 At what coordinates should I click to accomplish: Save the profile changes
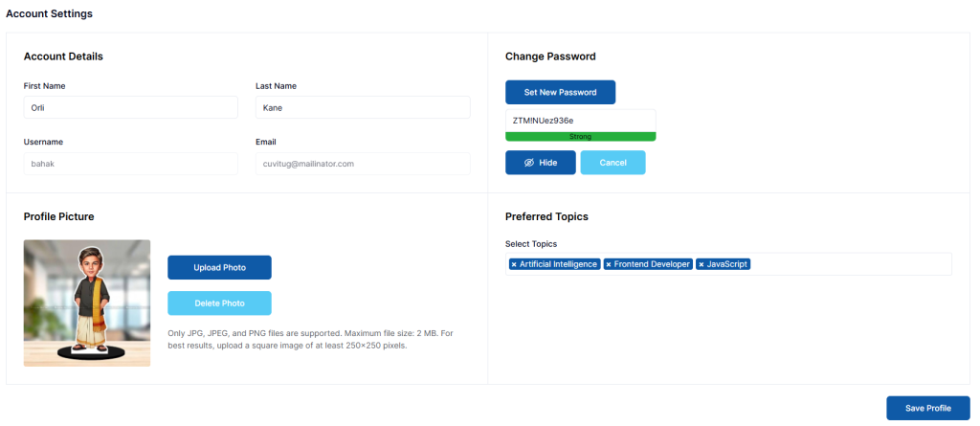(x=927, y=408)
